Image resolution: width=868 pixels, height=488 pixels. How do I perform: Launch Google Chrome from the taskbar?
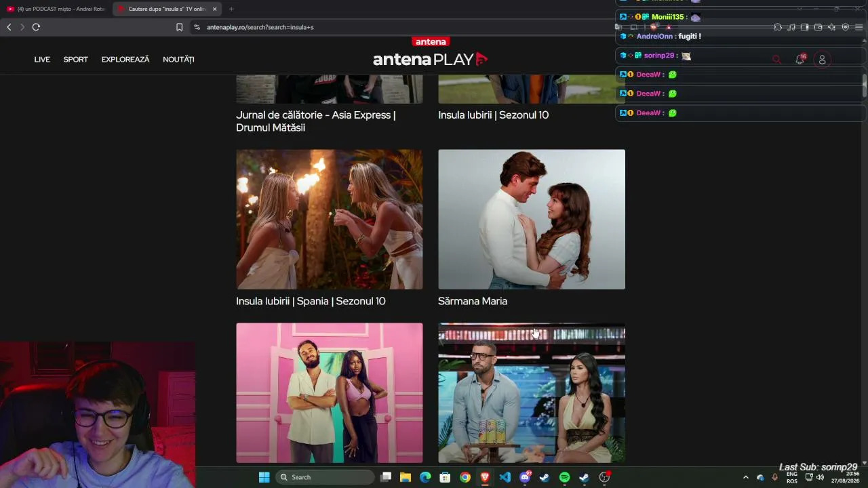click(x=465, y=477)
